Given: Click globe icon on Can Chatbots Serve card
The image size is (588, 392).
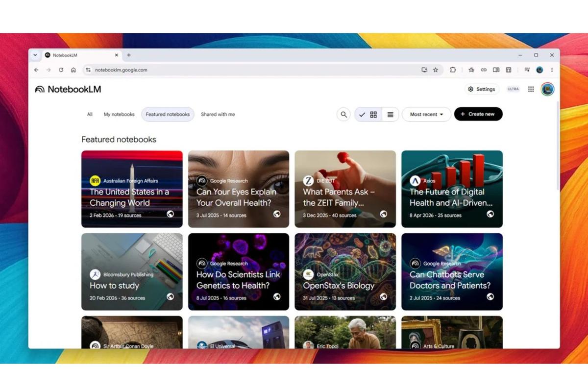Looking at the screenshot, I should click(490, 296).
